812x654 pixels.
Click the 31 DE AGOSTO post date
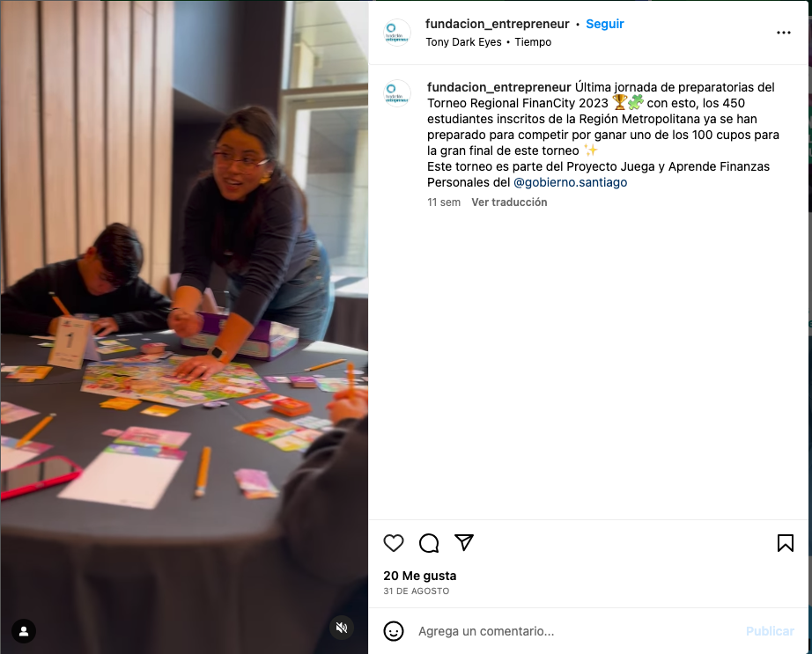coord(417,591)
